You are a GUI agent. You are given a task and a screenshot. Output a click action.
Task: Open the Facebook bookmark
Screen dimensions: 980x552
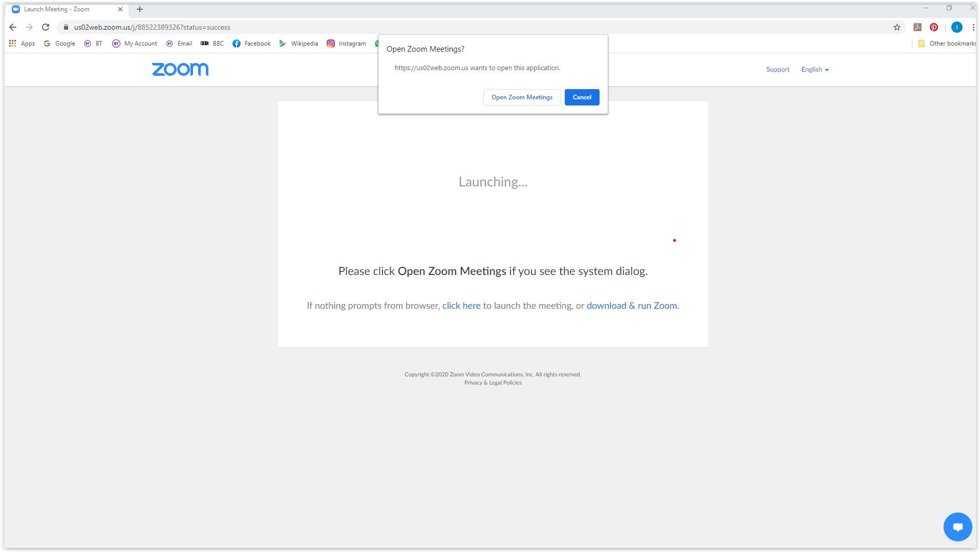pyautogui.click(x=251, y=44)
